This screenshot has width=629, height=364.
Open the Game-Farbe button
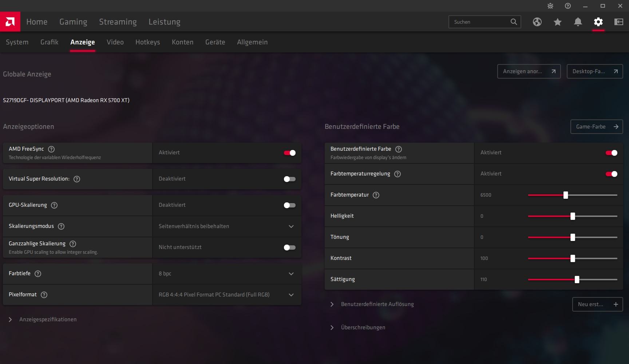pos(597,127)
